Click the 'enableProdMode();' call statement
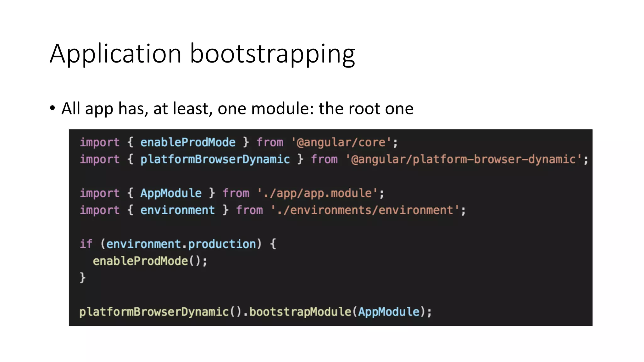Viewport: 644px width, 362px height. (x=150, y=261)
